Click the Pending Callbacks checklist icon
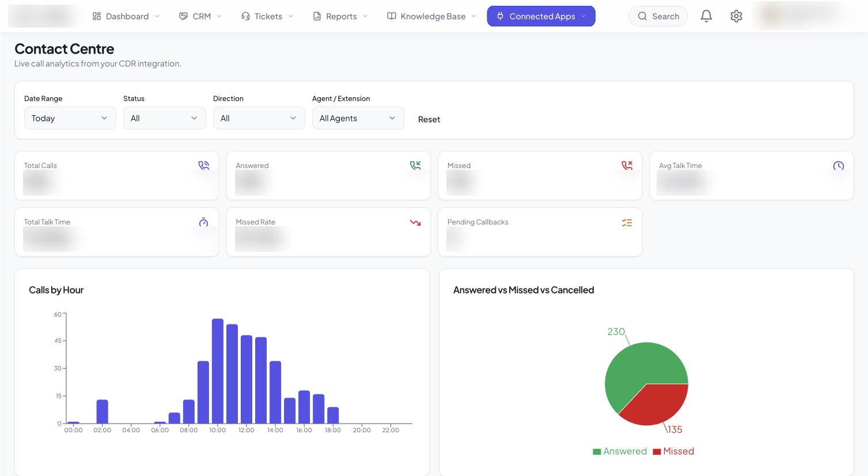868x476 pixels. [627, 222]
